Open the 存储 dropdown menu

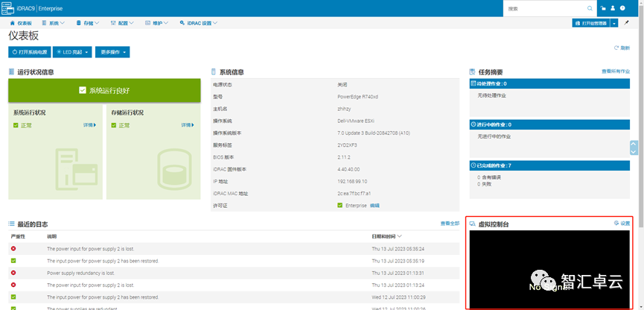88,23
